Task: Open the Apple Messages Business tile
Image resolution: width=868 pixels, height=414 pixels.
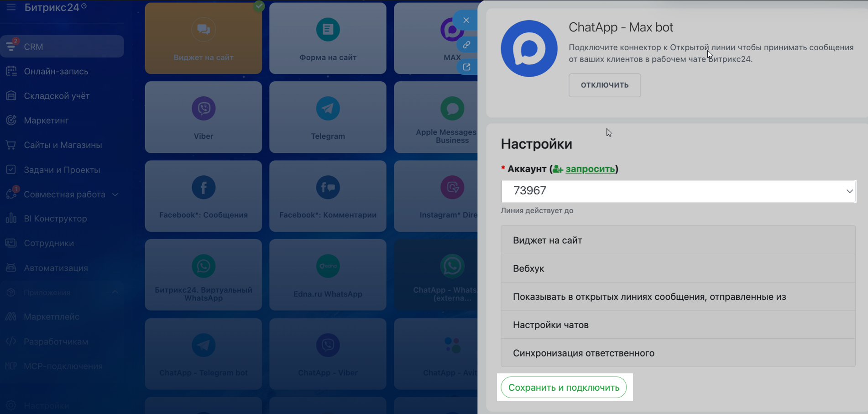Action: pyautogui.click(x=452, y=117)
